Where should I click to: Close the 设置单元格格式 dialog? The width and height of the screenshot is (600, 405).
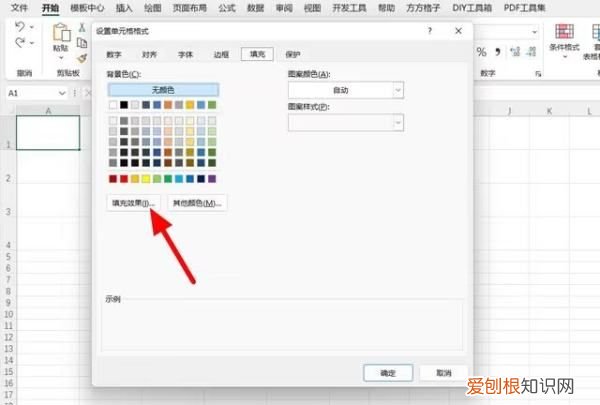click(x=458, y=31)
